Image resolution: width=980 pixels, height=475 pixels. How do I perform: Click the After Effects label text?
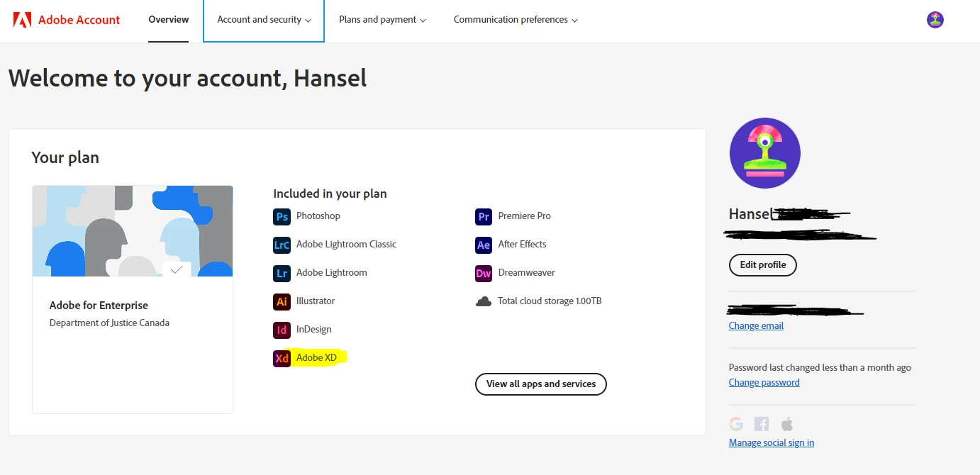click(523, 245)
